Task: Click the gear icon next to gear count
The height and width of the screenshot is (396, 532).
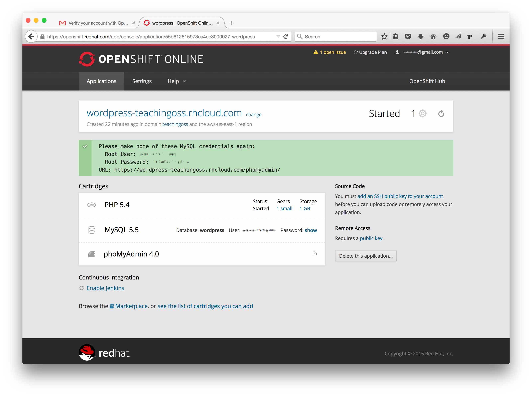Action: (423, 113)
